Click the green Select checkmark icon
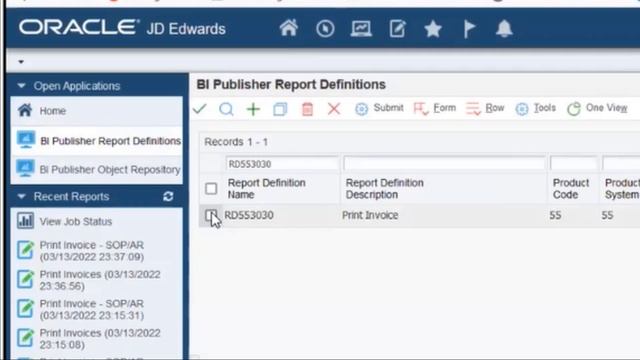This screenshot has height=360, width=640. click(x=200, y=109)
